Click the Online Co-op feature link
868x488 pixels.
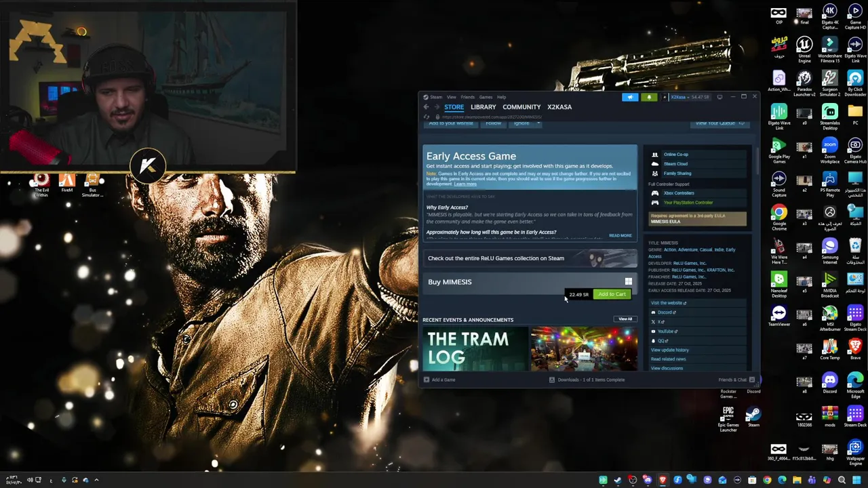click(x=675, y=155)
